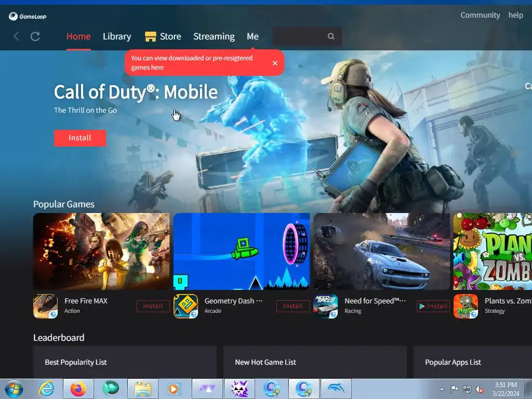Open the network tray icon
The width and height of the screenshot is (532, 399).
tap(467, 389)
